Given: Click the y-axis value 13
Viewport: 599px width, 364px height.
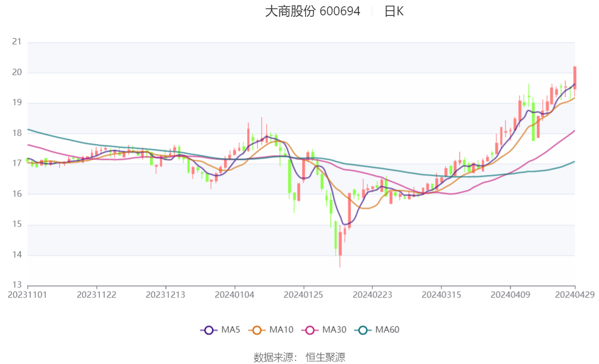Looking at the screenshot, I should [x=17, y=285].
